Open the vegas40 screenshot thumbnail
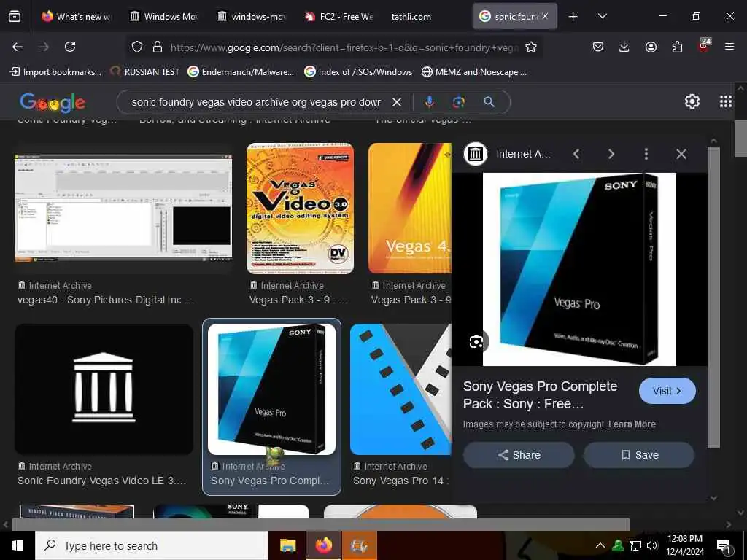Screen dimensions: 747x560 pyautogui.click(x=123, y=208)
